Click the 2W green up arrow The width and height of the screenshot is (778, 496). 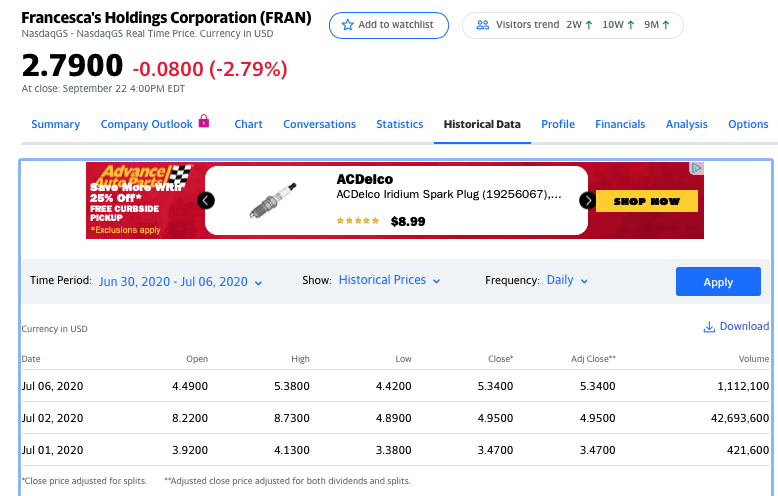click(589, 25)
